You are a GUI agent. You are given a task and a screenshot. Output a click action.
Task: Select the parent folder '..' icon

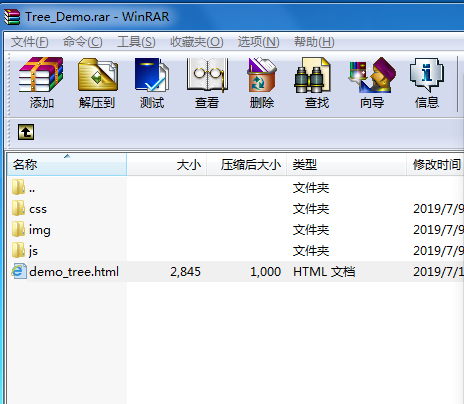(18, 187)
